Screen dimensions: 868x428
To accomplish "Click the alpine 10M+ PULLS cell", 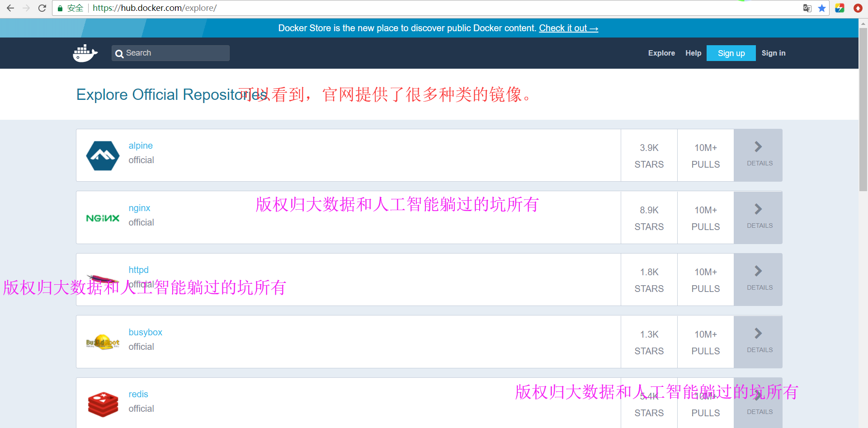I will point(706,155).
